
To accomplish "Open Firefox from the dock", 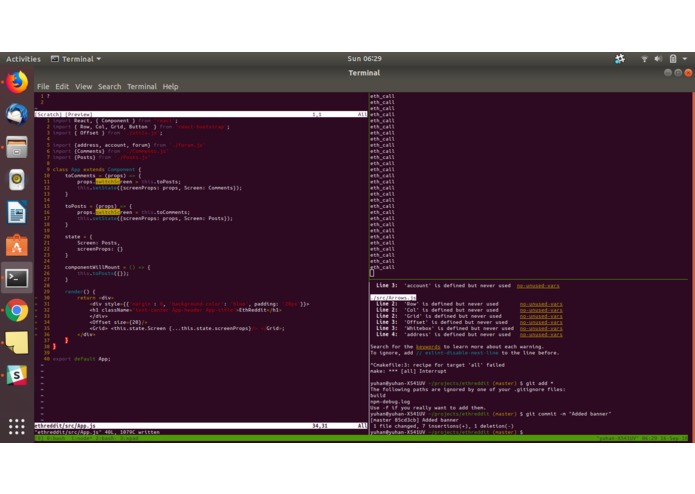I will click(17, 82).
